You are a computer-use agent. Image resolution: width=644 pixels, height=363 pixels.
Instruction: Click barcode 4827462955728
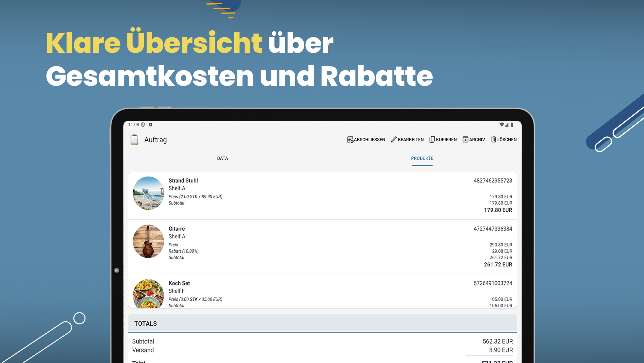[493, 181]
